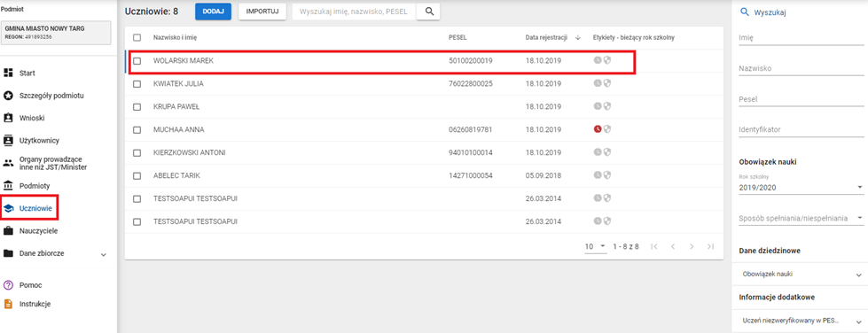The image size is (868, 333).
Task: Click the Organy prowadzące people icon
Action: click(x=8, y=163)
